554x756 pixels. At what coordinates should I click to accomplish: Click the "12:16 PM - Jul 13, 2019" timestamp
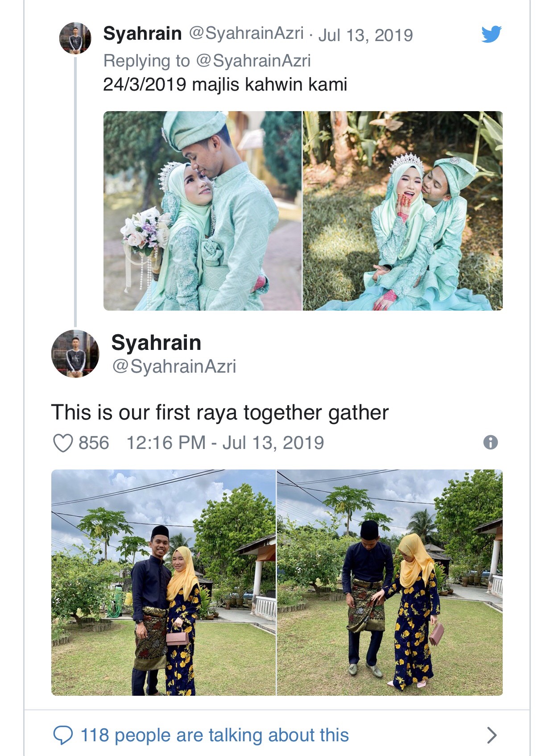pyautogui.click(x=225, y=443)
